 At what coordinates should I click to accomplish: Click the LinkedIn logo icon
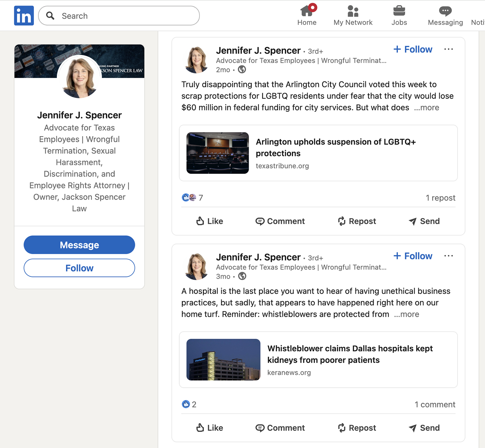click(x=24, y=16)
